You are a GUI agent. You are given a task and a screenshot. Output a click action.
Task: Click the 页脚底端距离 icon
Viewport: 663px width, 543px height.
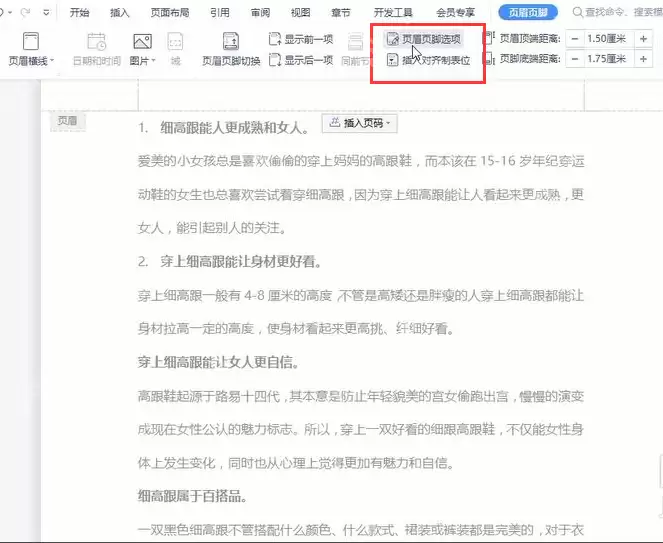coord(489,59)
